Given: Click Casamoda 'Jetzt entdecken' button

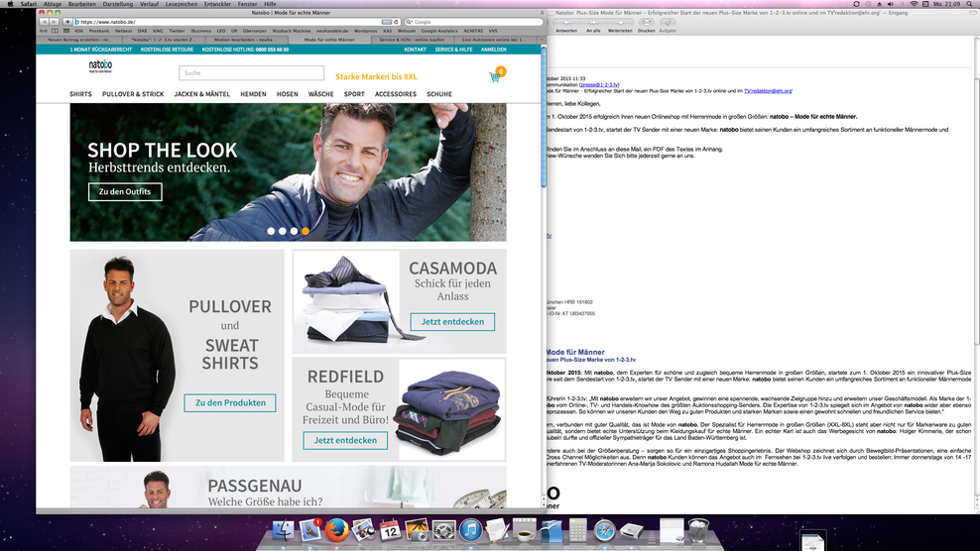Looking at the screenshot, I should click(x=452, y=322).
